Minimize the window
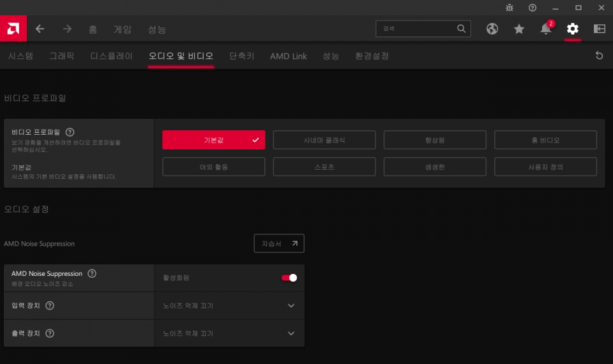This screenshot has width=613, height=364. tap(556, 8)
